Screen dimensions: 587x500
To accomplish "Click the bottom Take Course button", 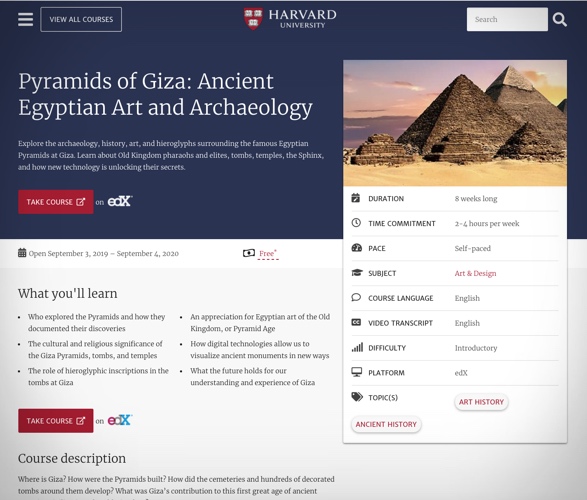I will 56,421.
